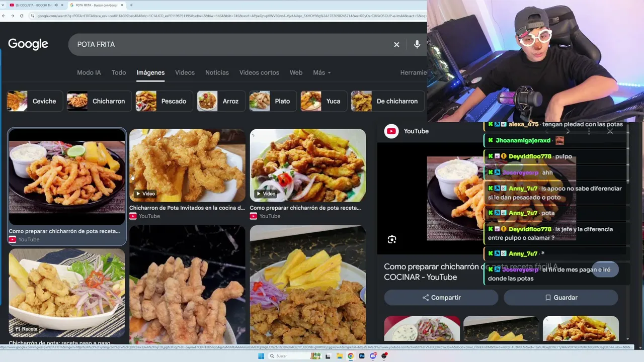Select the Imágenes results tab
644x362 pixels.
coord(150,72)
